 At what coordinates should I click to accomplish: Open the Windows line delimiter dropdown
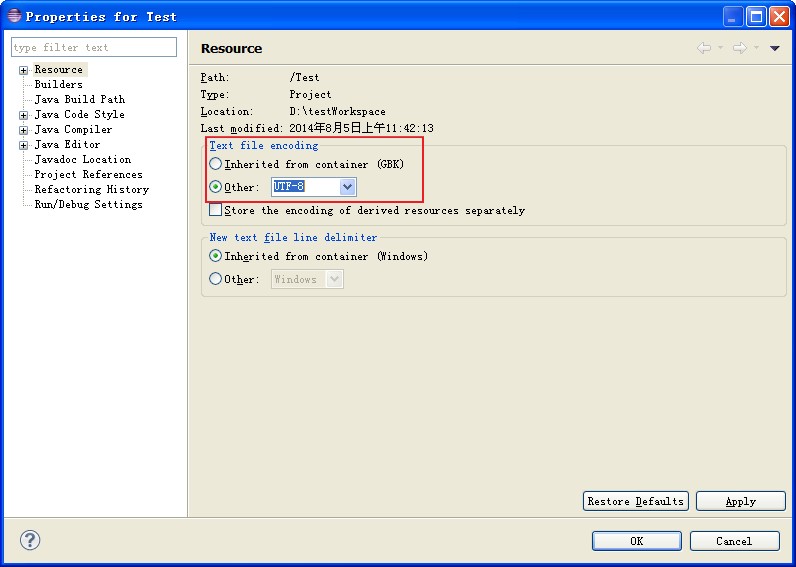(334, 279)
